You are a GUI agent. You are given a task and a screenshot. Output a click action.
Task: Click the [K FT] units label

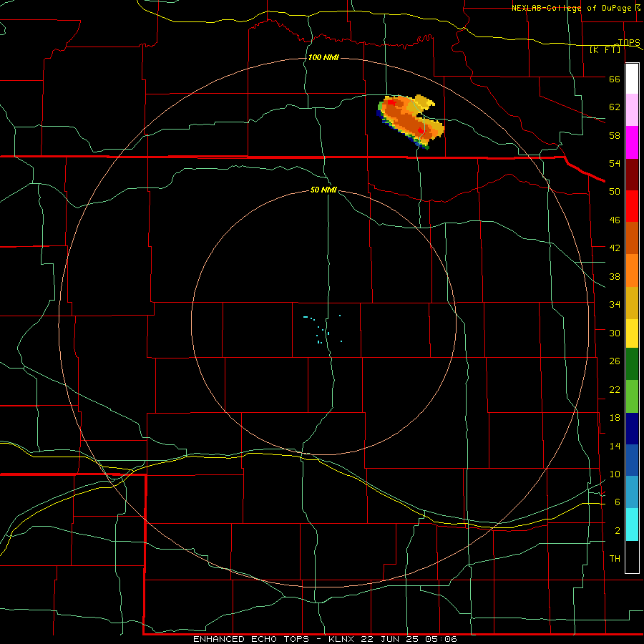pyautogui.click(x=605, y=49)
